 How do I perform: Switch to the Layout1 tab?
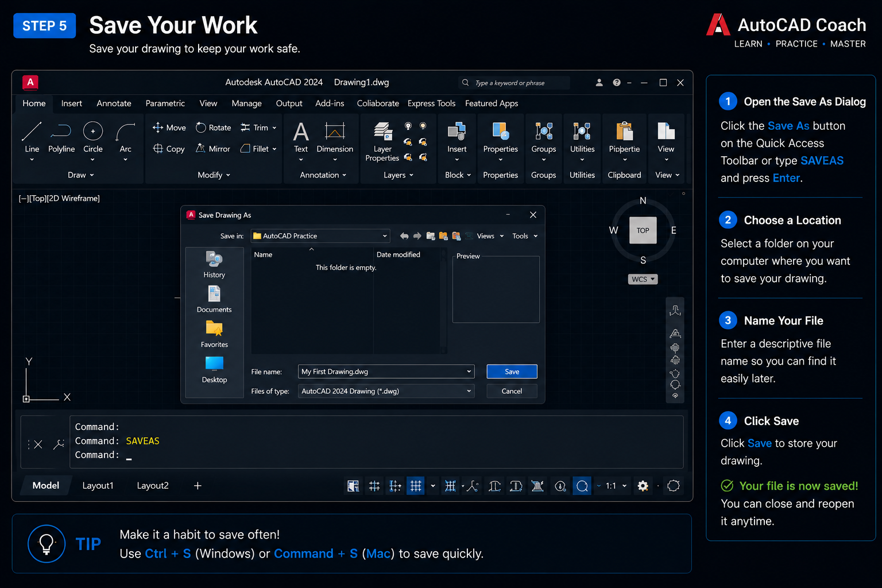tap(98, 486)
